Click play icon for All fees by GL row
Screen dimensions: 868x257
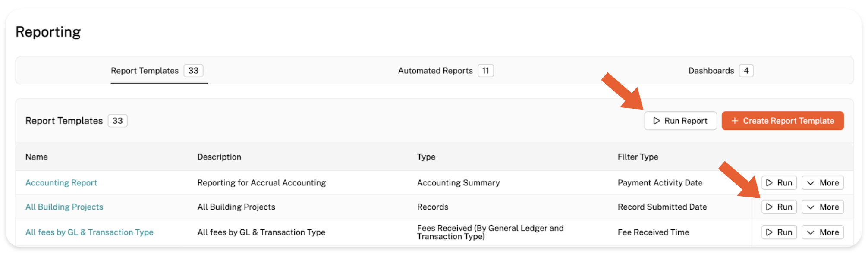click(x=769, y=232)
